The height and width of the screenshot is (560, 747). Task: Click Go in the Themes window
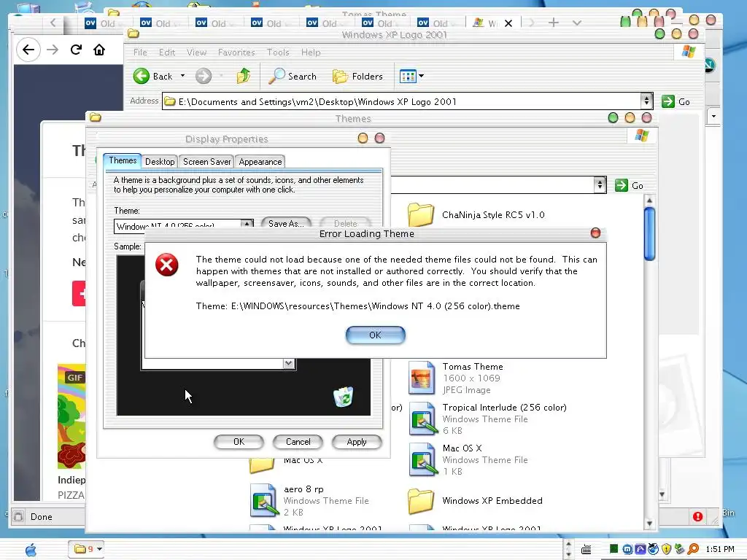629,185
